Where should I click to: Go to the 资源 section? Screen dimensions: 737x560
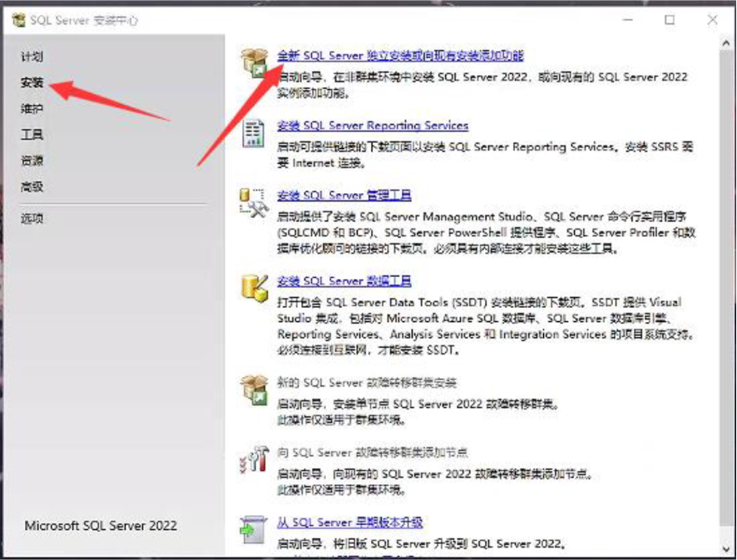tap(32, 161)
